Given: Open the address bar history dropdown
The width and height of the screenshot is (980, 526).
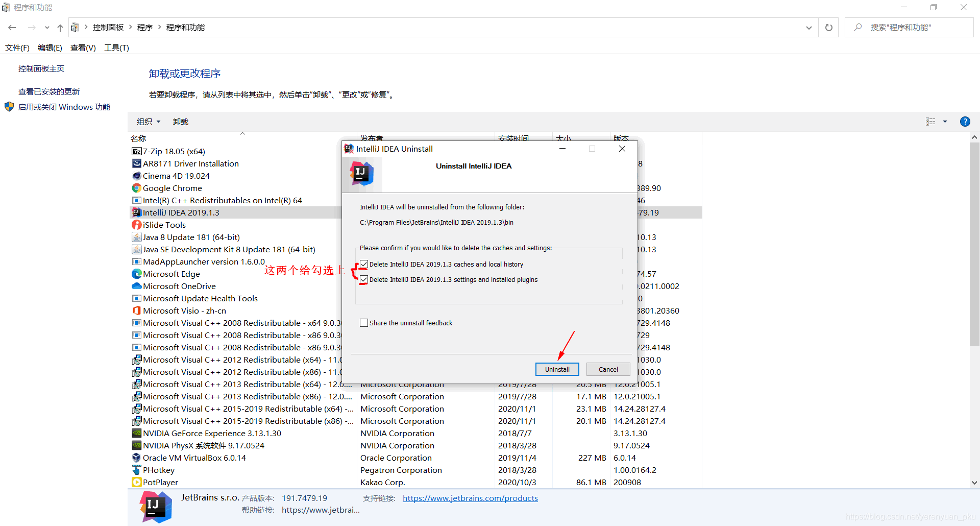Looking at the screenshot, I should [x=809, y=28].
